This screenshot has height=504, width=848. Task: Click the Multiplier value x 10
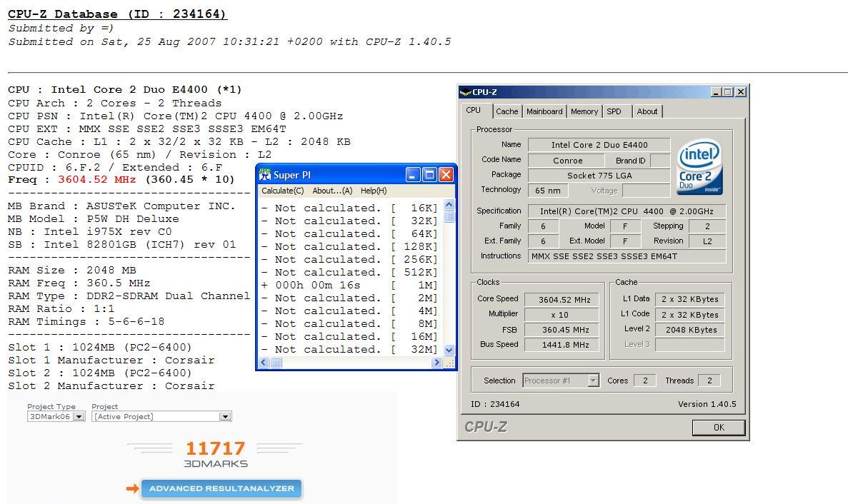click(x=562, y=315)
